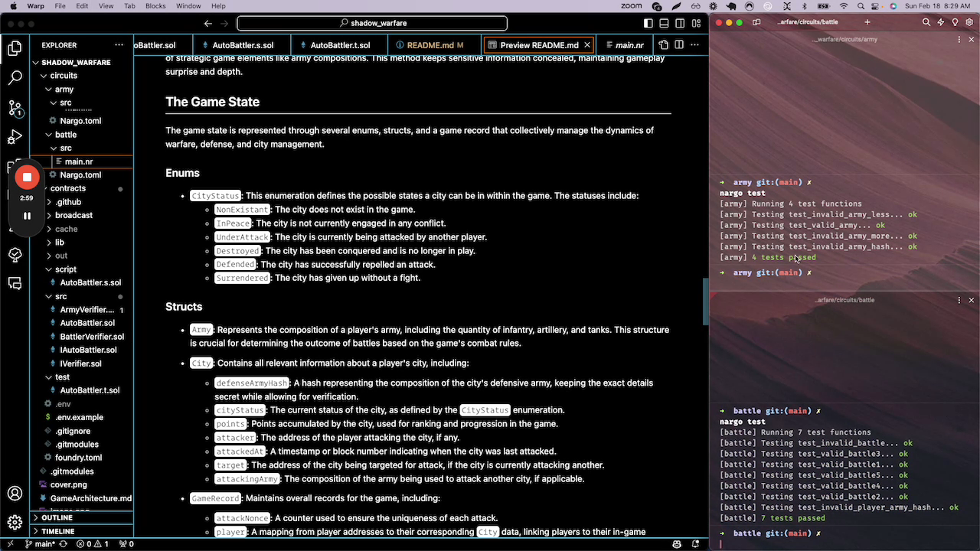Screen dimensions: 980x551
Task: Click the shadow_warfare command center search box
Action: tap(372, 24)
